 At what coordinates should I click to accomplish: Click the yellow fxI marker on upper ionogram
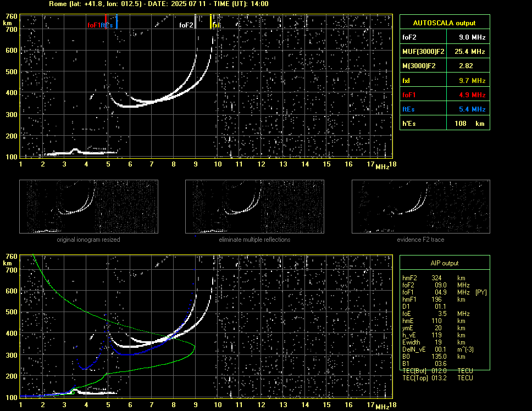click(210, 21)
